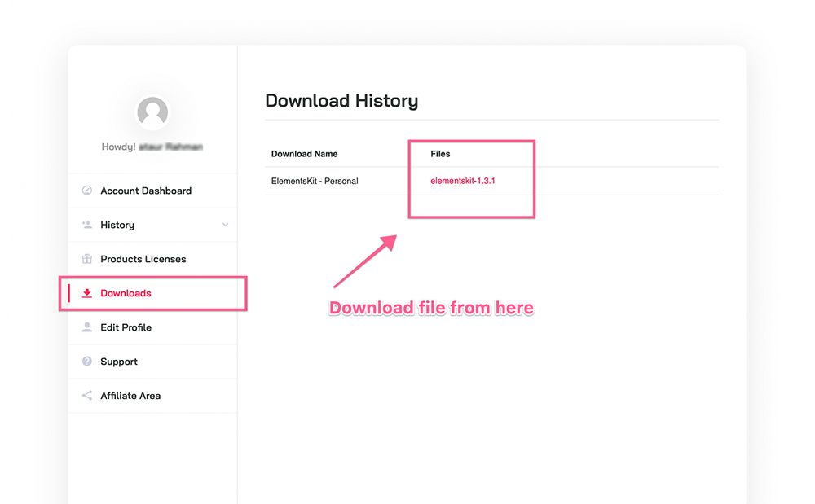
Task: Open the Support menu item
Action: (x=152, y=362)
